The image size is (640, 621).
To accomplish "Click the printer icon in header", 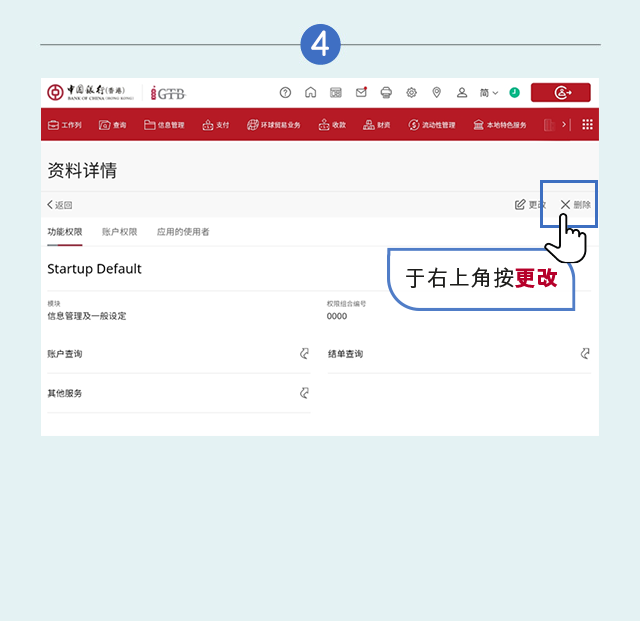I will (386, 93).
